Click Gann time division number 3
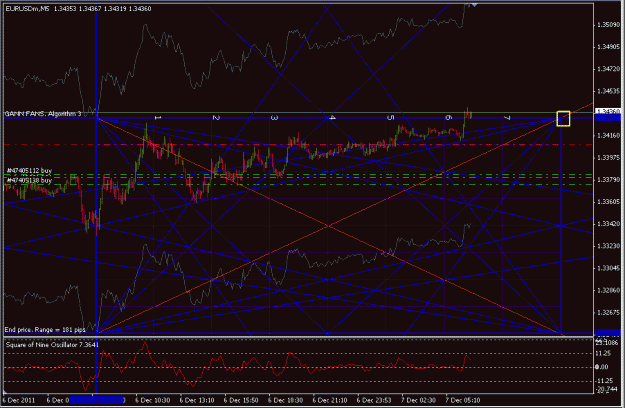Viewport: 625px width, 408px height. 274,118
